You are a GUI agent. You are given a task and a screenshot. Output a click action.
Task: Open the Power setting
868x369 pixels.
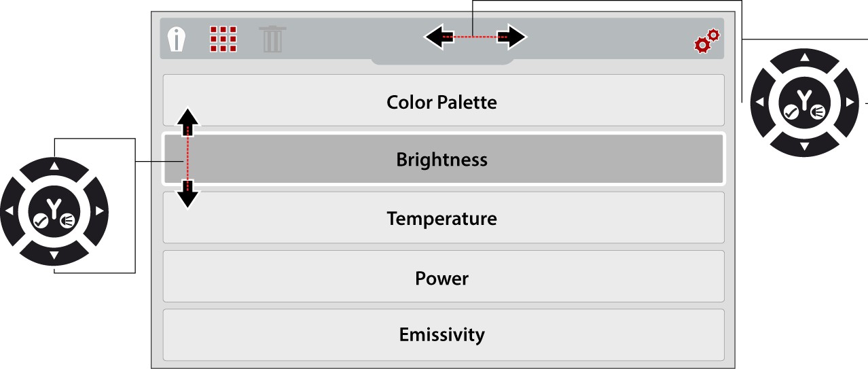[x=443, y=277]
